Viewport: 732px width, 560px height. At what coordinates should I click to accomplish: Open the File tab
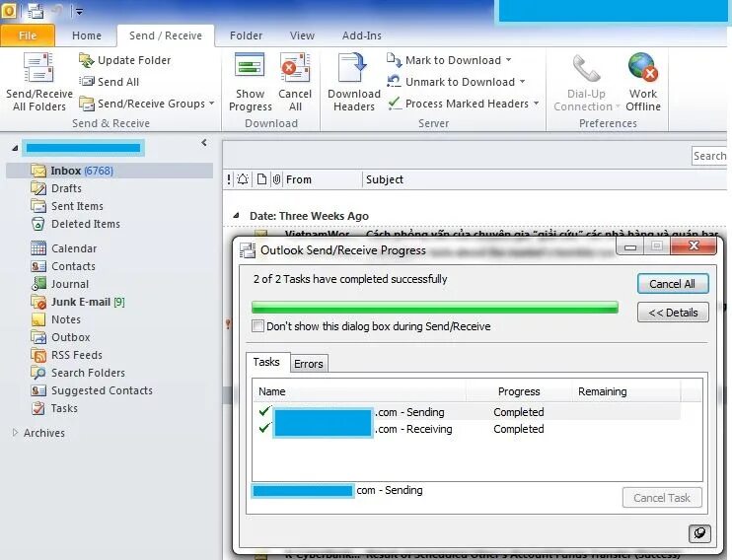[28, 35]
